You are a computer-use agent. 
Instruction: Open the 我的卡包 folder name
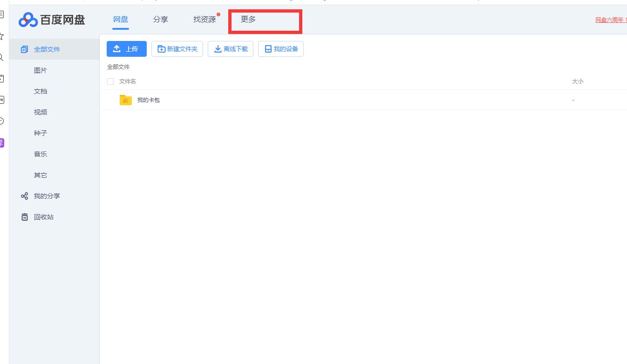tap(149, 100)
